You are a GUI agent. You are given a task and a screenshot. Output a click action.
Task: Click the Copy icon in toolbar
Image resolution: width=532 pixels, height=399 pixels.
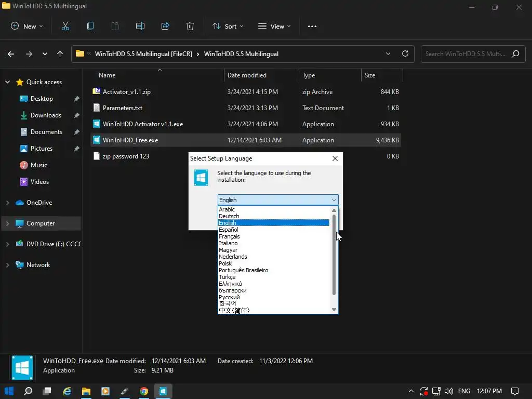(x=90, y=26)
